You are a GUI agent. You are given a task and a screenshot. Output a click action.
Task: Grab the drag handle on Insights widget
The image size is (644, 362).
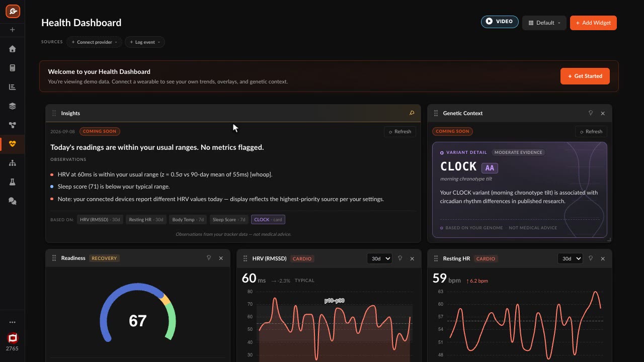point(54,113)
